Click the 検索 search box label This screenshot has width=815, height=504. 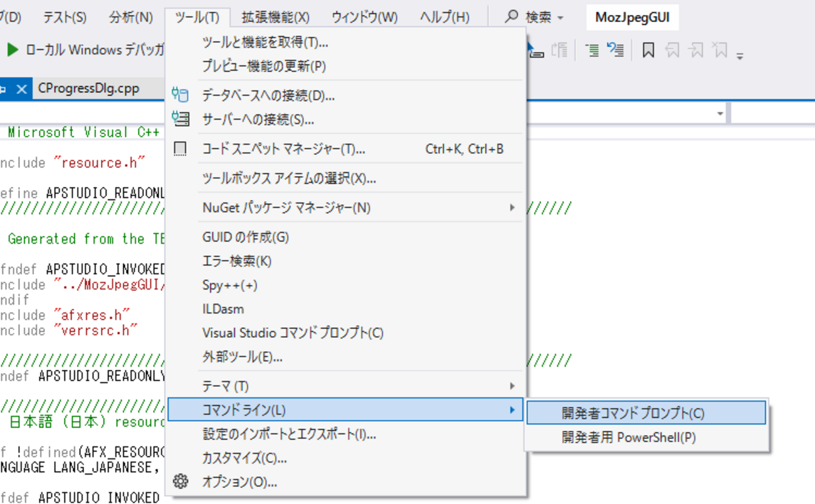coord(538,18)
